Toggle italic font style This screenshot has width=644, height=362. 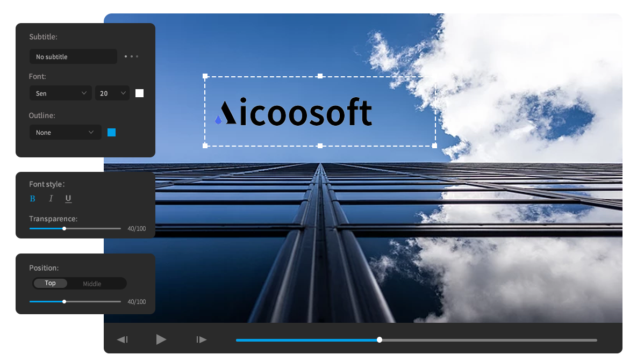51,199
